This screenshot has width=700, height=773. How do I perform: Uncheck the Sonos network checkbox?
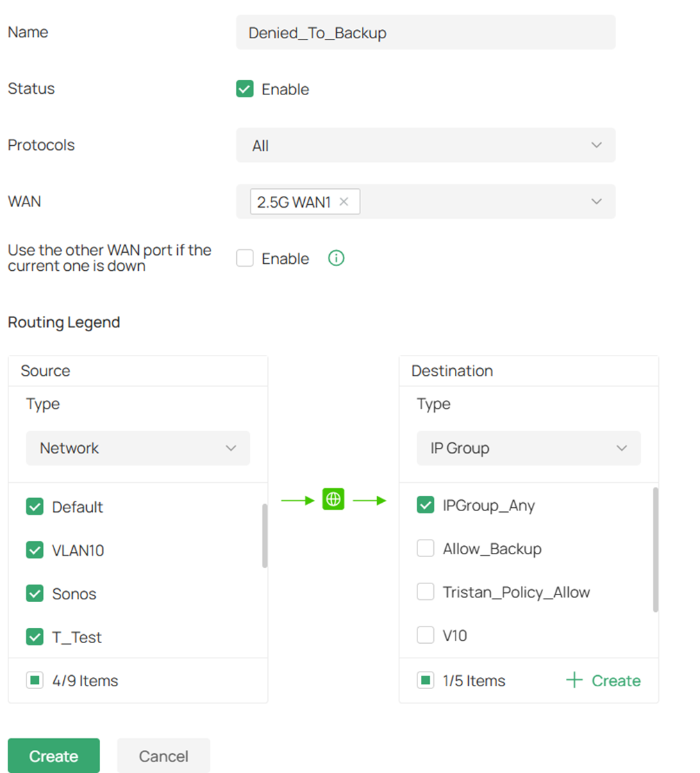(x=35, y=593)
